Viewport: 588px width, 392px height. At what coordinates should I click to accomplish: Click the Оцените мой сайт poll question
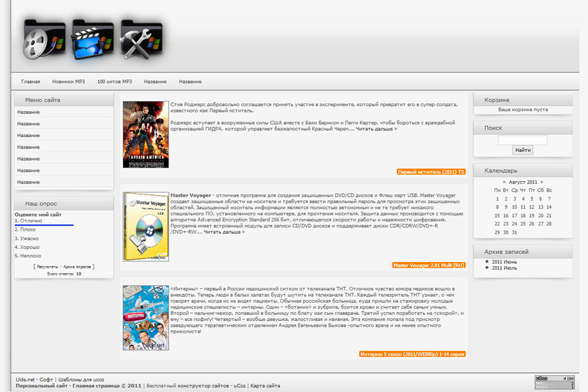38,214
